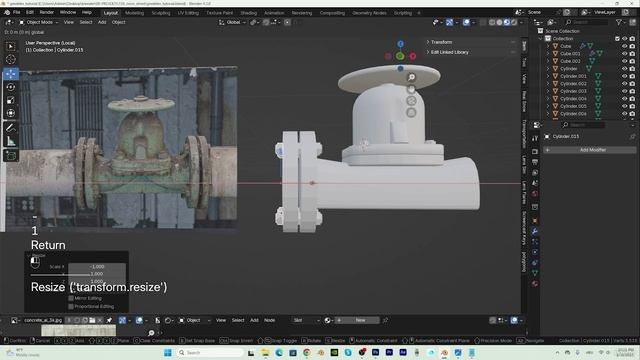640x360 pixels.
Task: Click the red X axis gizmo ball
Action: tap(413, 56)
